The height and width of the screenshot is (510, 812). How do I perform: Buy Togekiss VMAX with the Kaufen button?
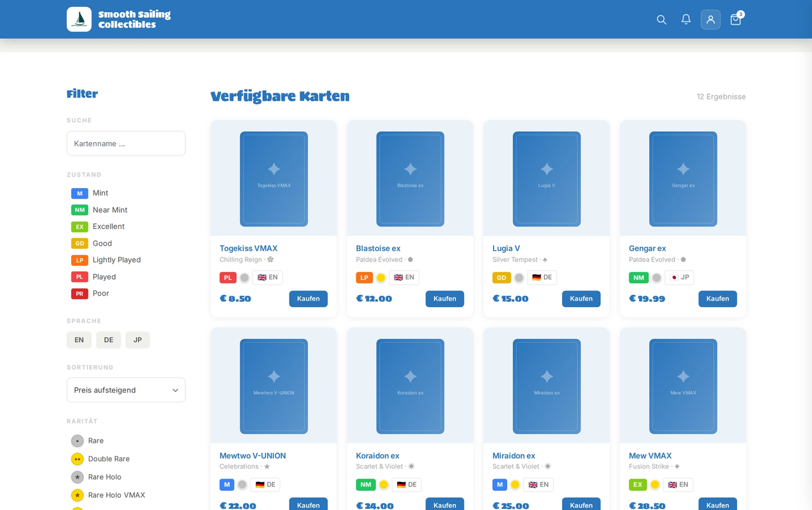[x=308, y=299]
